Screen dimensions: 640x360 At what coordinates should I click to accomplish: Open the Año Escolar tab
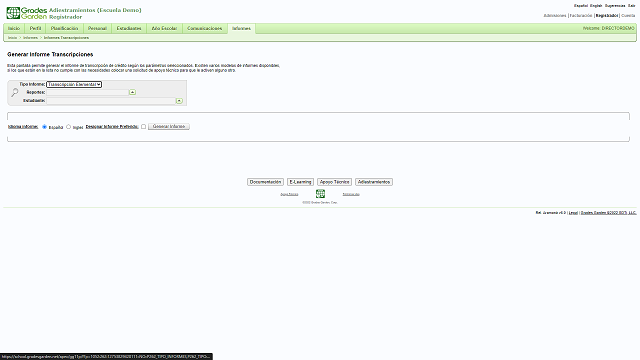(x=164, y=29)
